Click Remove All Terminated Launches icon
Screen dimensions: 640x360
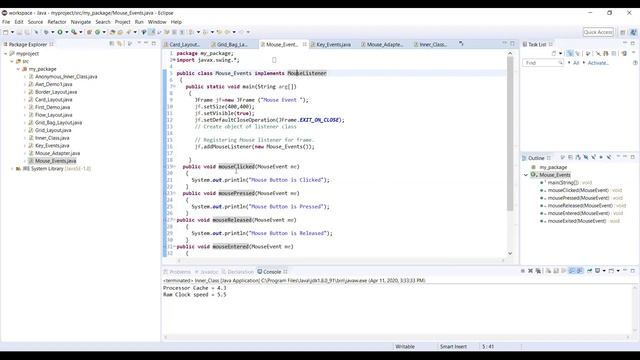pos(538,271)
